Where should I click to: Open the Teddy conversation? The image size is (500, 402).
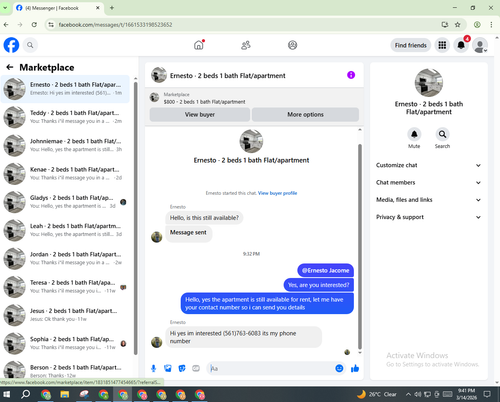pyautogui.click(x=65, y=117)
